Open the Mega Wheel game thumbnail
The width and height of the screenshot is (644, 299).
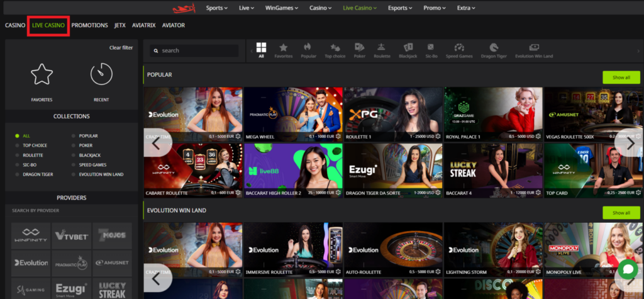[x=293, y=115]
